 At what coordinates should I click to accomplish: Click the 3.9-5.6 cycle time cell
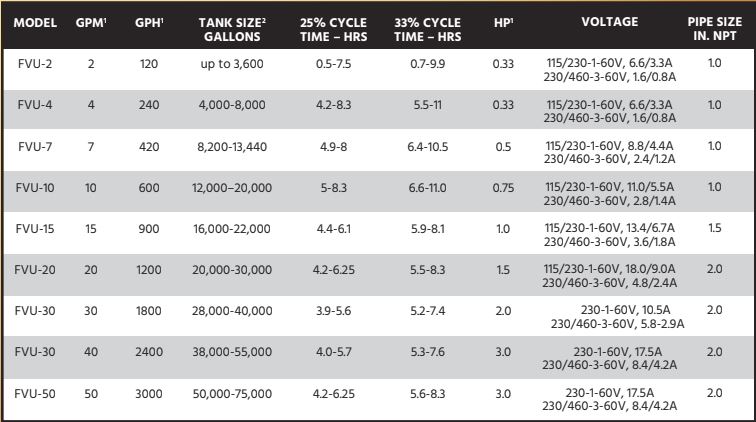[333, 311]
